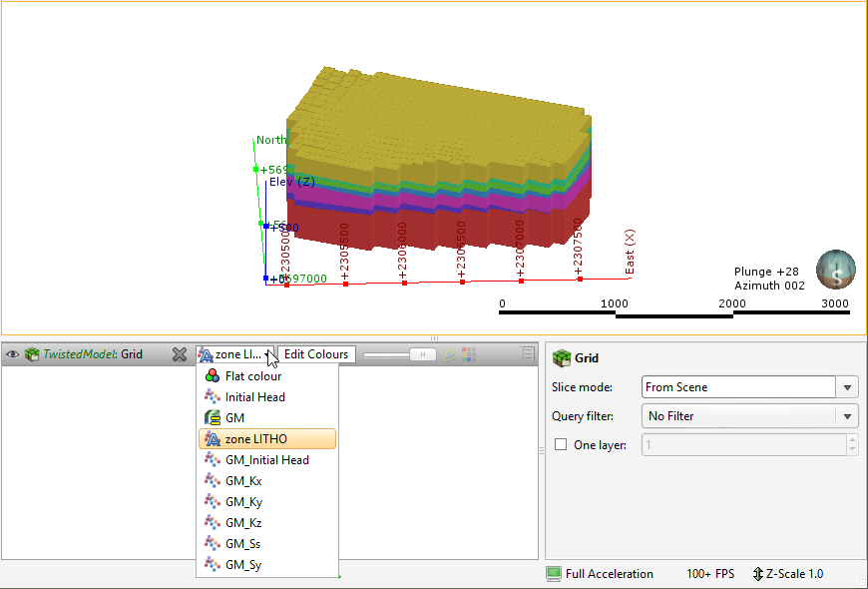Open the Slice mode dropdown
Viewport: 868px width, 589px height.
(847, 387)
